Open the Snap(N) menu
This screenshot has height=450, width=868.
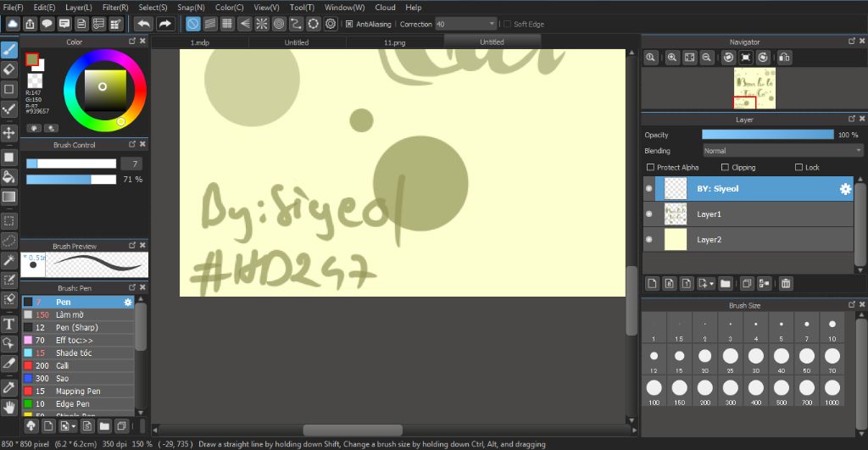[191, 7]
